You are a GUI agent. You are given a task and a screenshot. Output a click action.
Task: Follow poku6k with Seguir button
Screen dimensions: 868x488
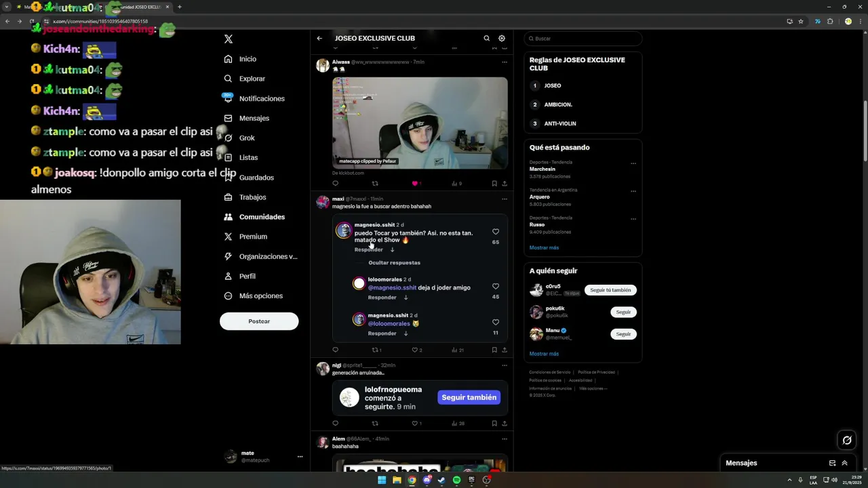(x=623, y=312)
